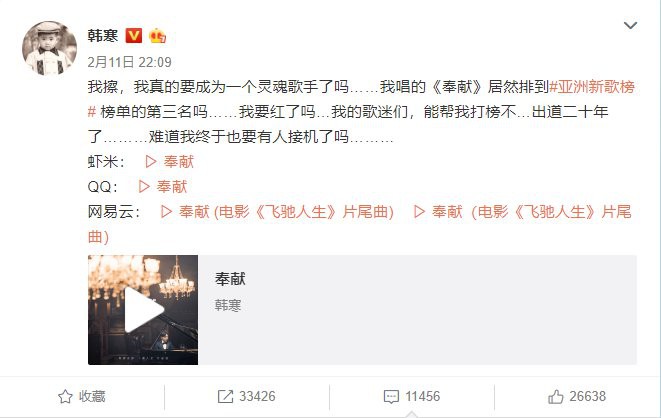The image size is (661, 418).
Task: Open the comments icon showing 11456
Action: [391, 397]
